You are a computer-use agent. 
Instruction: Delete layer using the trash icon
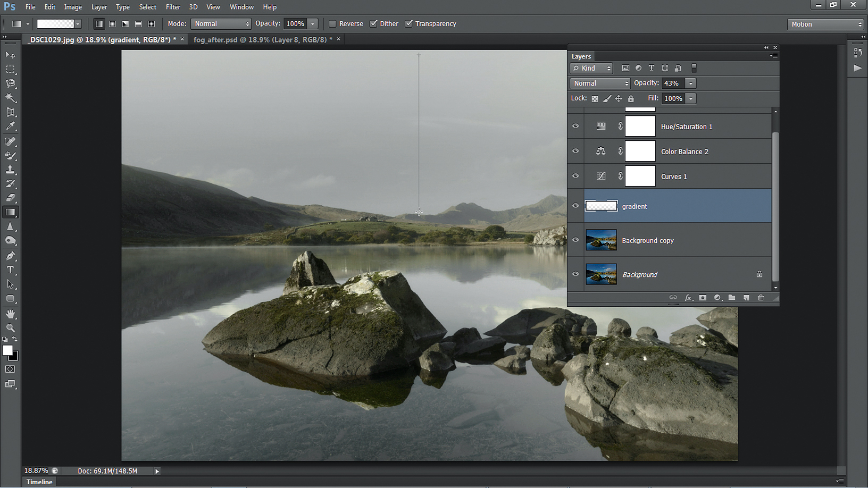point(761,298)
